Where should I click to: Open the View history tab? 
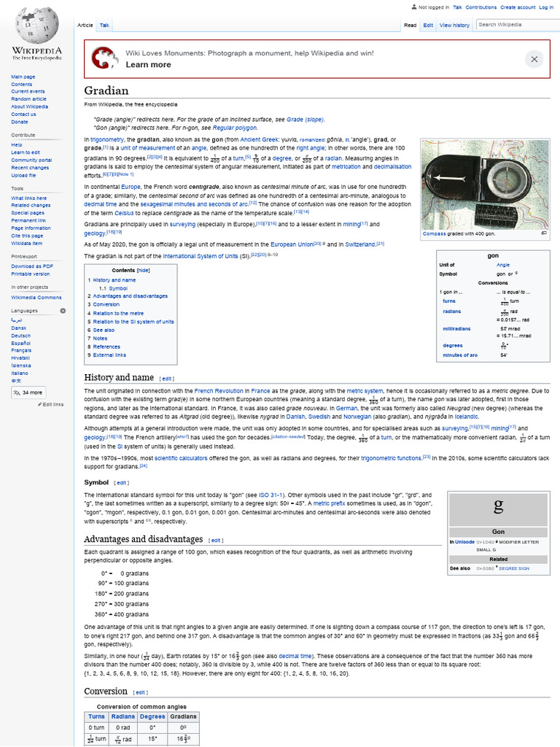pyautogui.click(x=454, y=26)
